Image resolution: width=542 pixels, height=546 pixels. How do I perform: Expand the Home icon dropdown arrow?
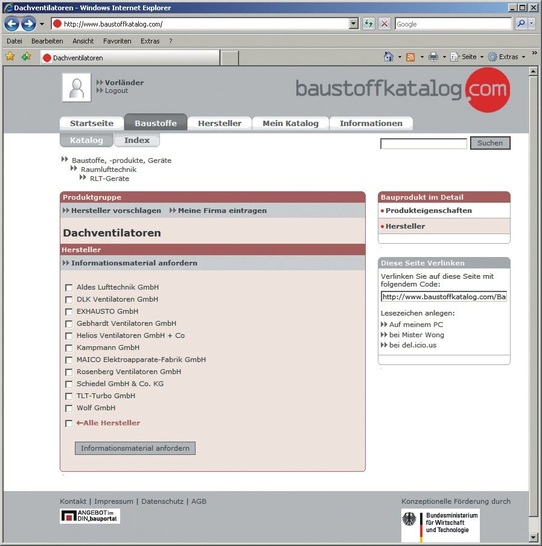[400, 57]
